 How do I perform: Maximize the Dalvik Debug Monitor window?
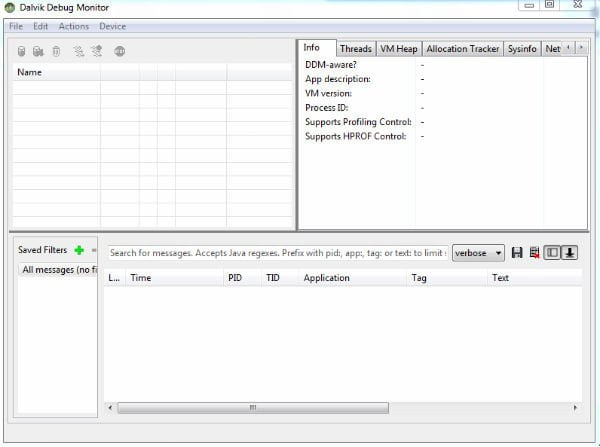coord(549,5)
